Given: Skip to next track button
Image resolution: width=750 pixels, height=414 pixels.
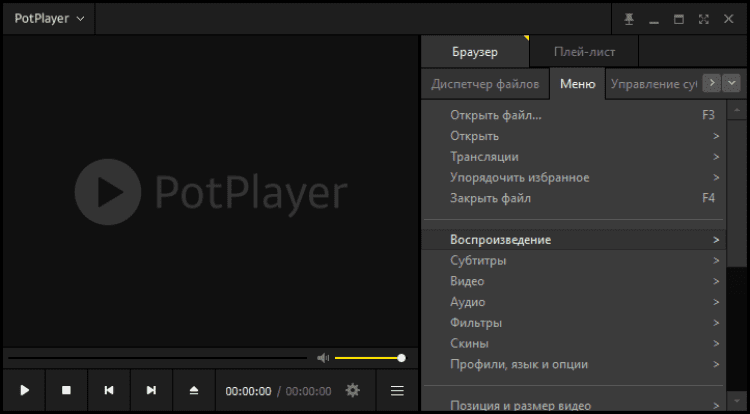Looking at the screenshot, I should (x=151, y=391).
